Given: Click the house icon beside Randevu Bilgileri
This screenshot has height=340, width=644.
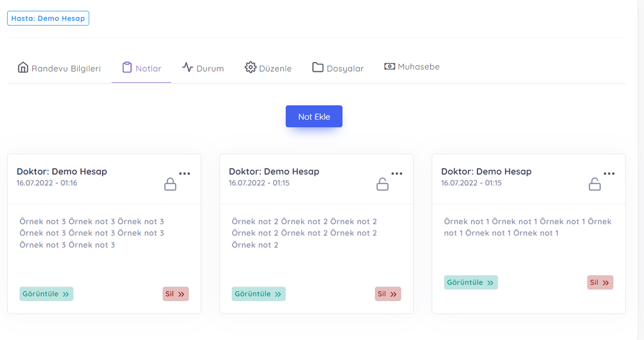Looking at the screenshot, I should [x=23, y=67].
